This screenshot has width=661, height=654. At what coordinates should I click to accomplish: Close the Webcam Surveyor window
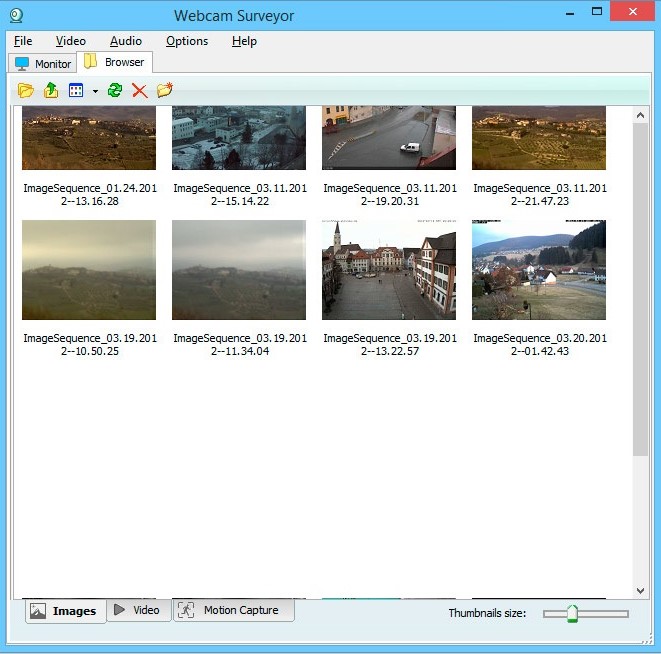coord(632,11)
